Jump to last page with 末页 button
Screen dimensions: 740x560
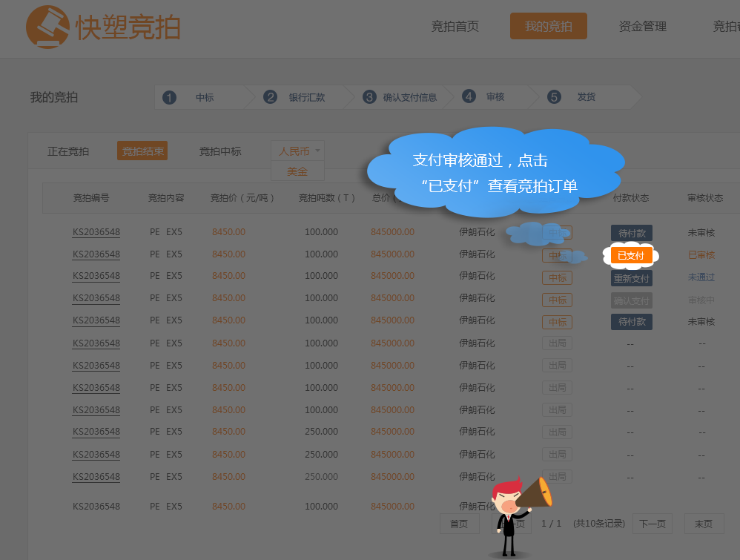[x=704, y=524]
